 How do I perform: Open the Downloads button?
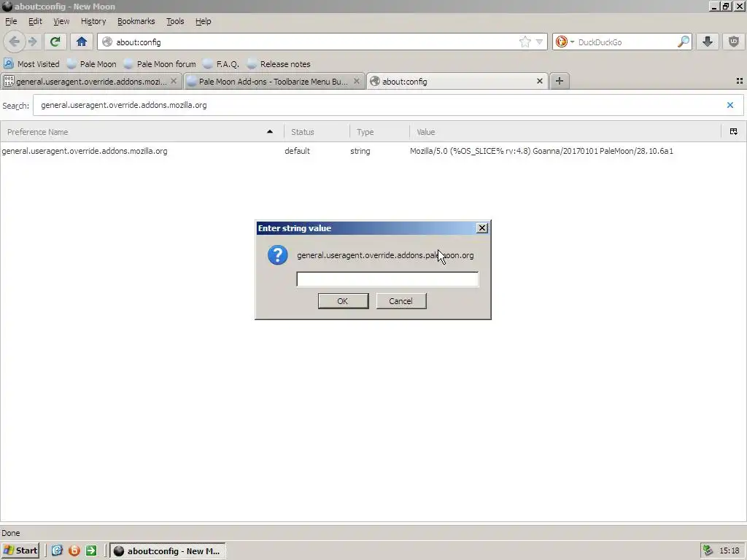tap(708, 42)
